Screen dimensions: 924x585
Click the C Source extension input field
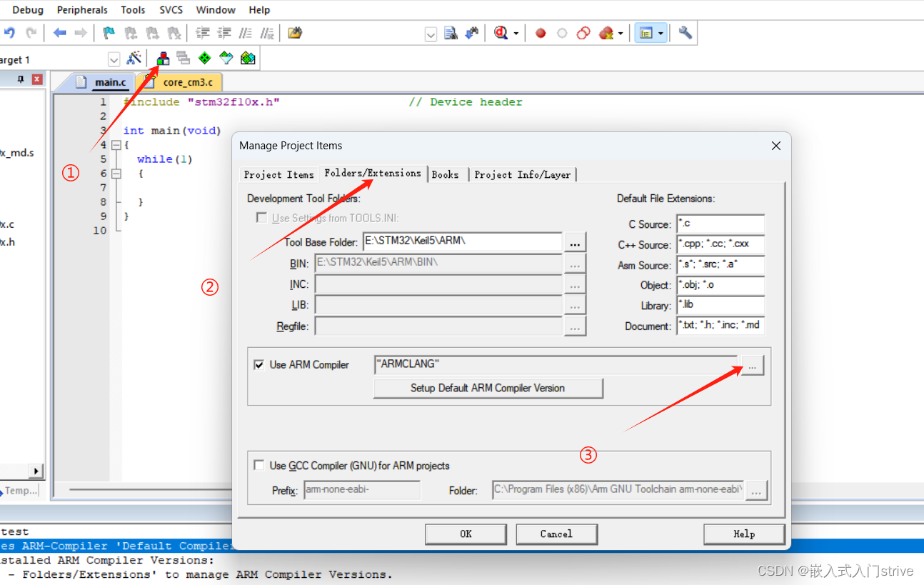coord(720,224)
